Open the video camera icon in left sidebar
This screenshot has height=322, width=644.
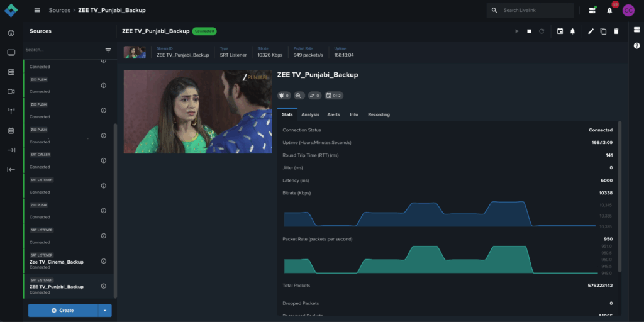point(11,91)
